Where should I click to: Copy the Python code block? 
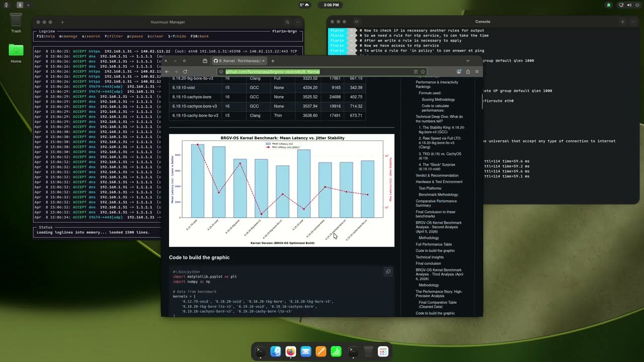[388, 271]
